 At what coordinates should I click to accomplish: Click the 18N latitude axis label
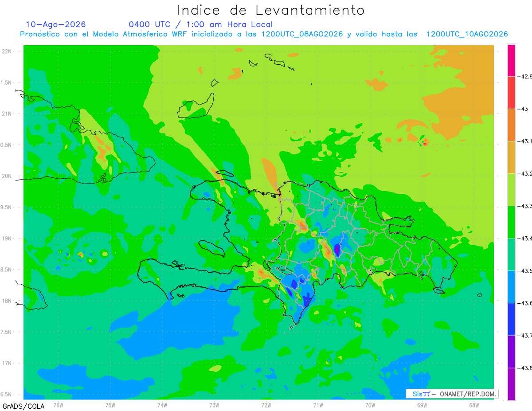click(8, 301)
